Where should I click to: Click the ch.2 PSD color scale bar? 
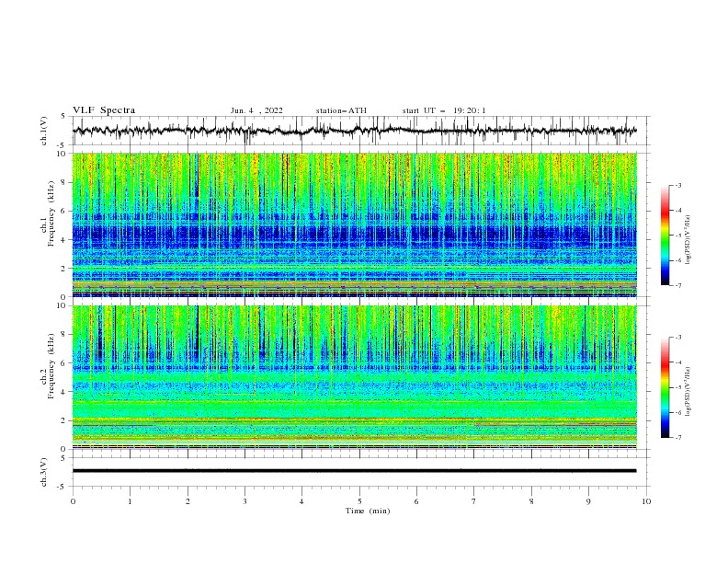[x=665, y=387]
